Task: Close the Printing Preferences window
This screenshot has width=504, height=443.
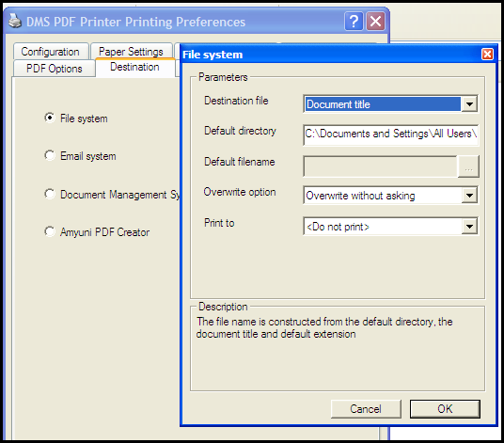Action: [x=375, y=22]
